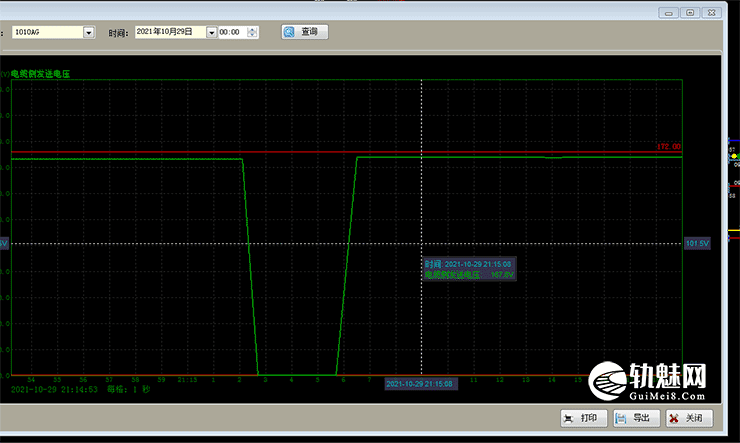Image resolution: width=740 pixels, height=443 pixels.
Task: Click the 每格: 1 秒 scale text
Action: [128, 390]
